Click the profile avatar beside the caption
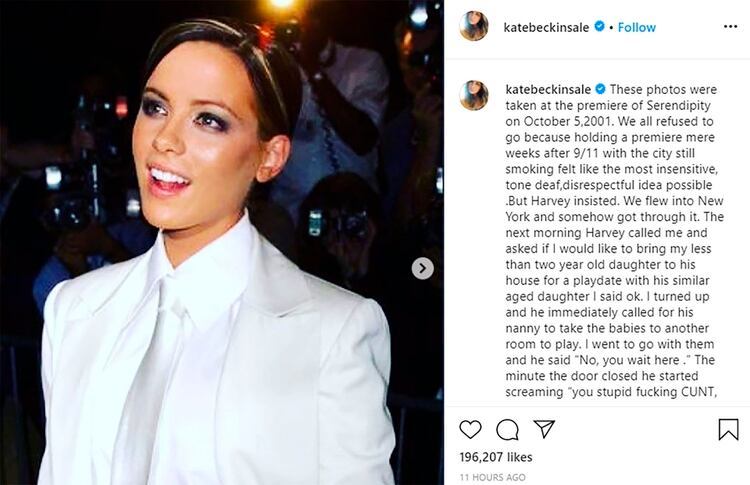The image size is (750, 485). tap(474, 96)
